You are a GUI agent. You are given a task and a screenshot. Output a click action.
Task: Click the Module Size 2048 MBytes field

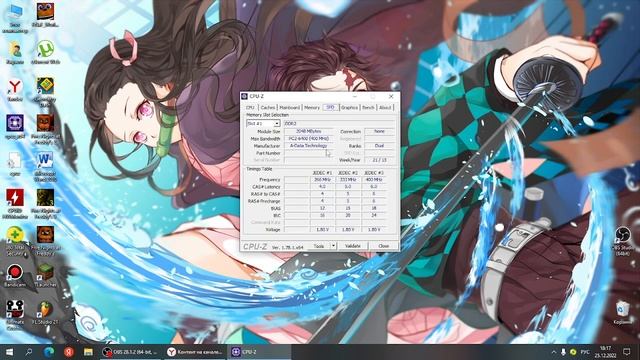pyautogui.click(x=309, y=131)
